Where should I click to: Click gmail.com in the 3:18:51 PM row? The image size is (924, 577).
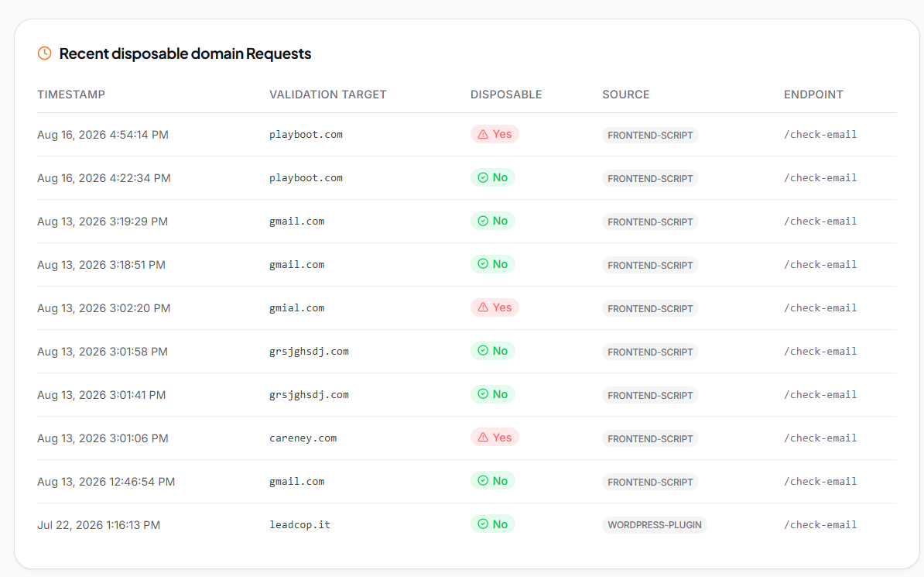pyautogui.click(x=297, y=265)
